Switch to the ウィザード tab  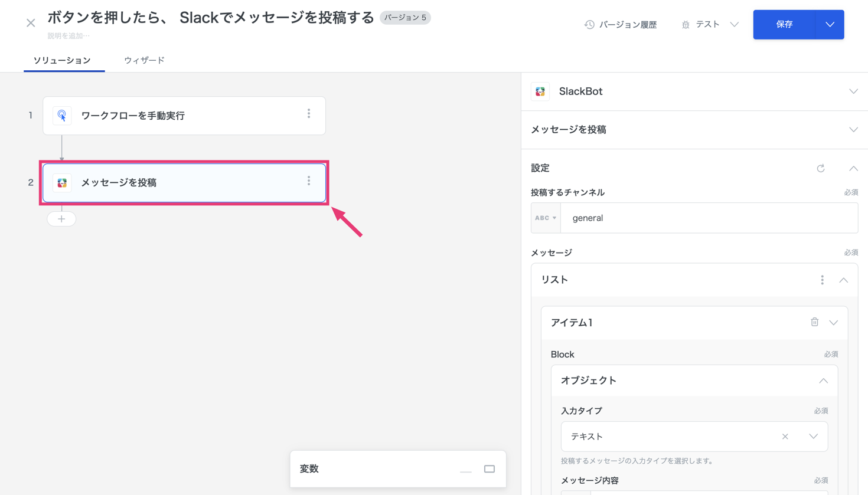[x=144, y=60]
